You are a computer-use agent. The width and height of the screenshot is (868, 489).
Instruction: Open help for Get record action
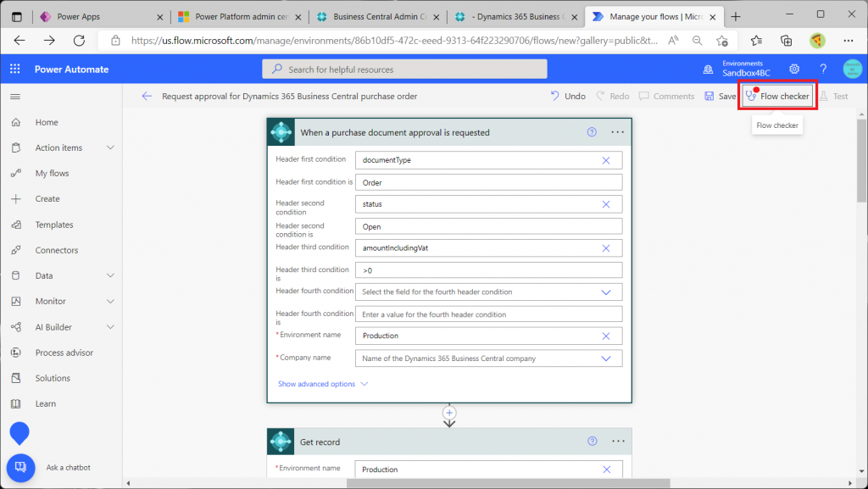click(593, 441)
